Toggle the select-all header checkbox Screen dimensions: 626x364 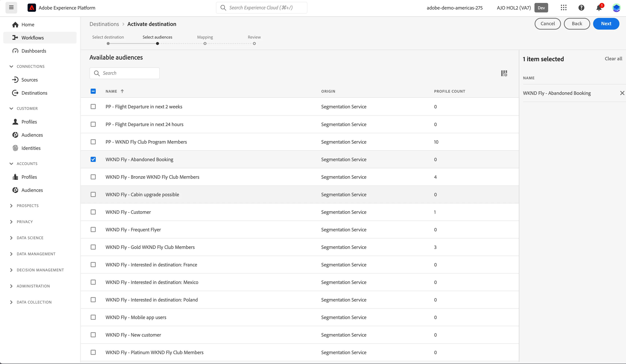[93, 91]
